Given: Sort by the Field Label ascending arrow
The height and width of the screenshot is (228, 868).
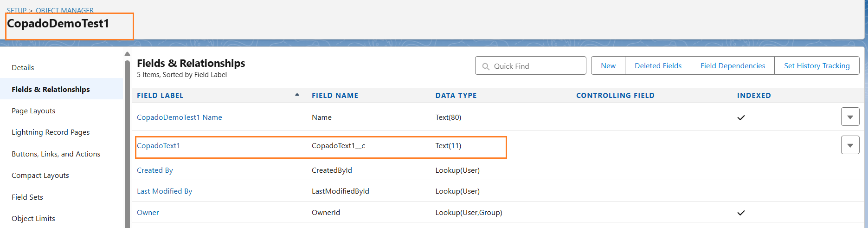Looking at the screenshot, I should point(297,95).
